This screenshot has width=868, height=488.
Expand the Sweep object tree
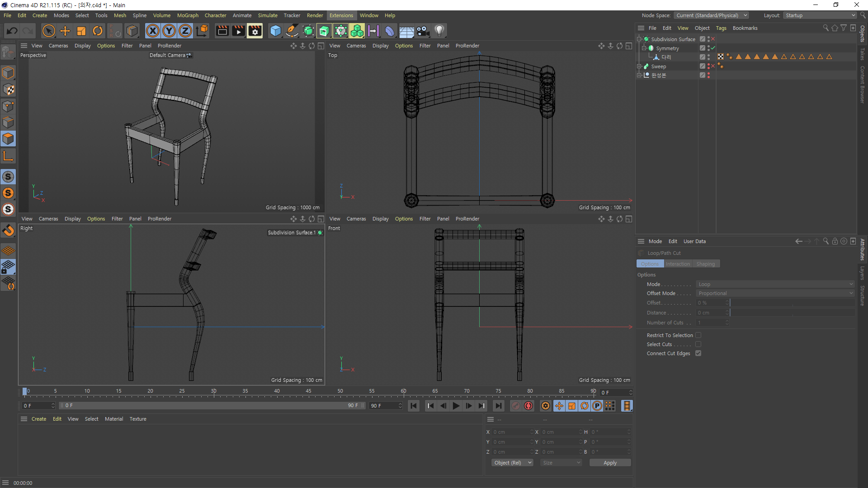coord(639,66)
